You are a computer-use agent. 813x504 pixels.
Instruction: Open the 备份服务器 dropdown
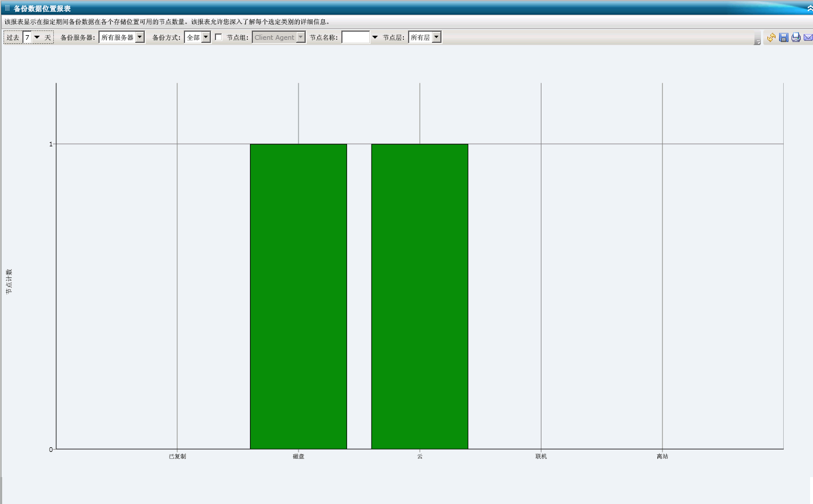tap(139, 37)
